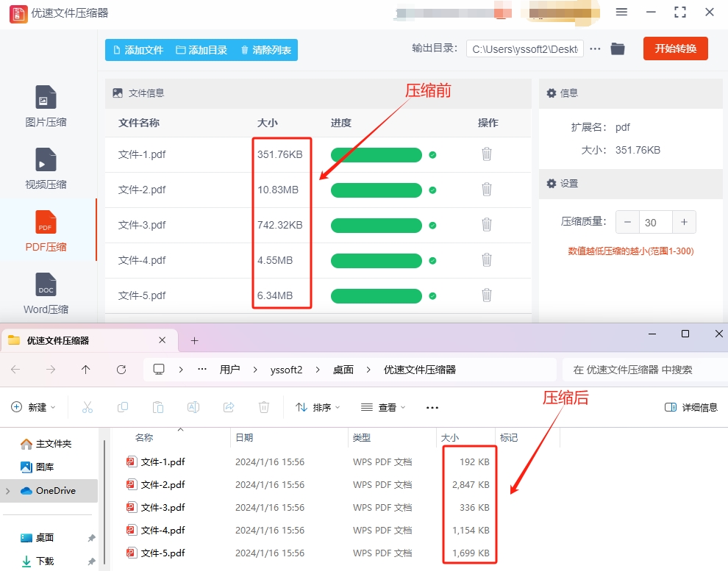Refresh the Explorer folder view

121,369
